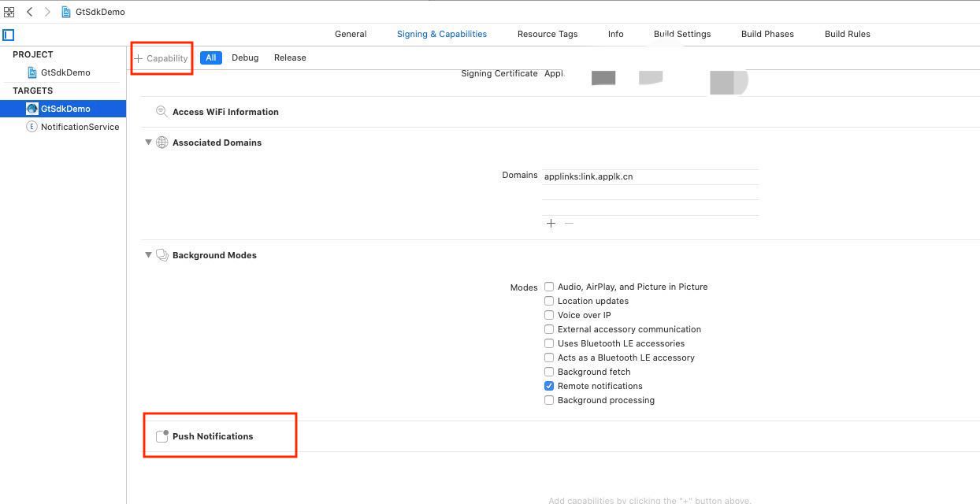Toggle the targets sidebar panel icon
This screenshot has height=504, width=980.
[8, 35]
